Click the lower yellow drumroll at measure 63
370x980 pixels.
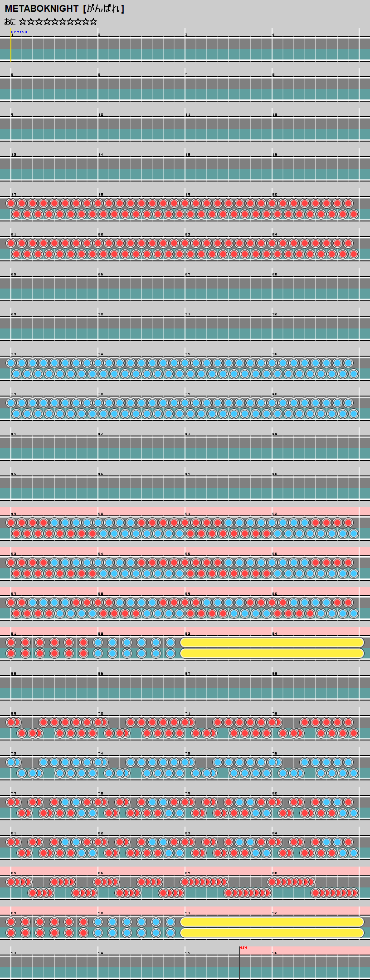272,653
